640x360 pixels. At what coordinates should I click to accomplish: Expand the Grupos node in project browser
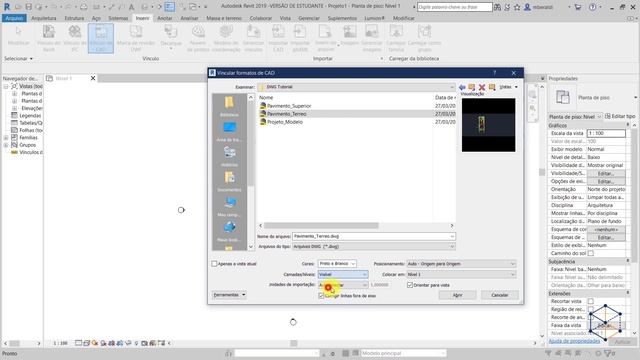[6, 145]
